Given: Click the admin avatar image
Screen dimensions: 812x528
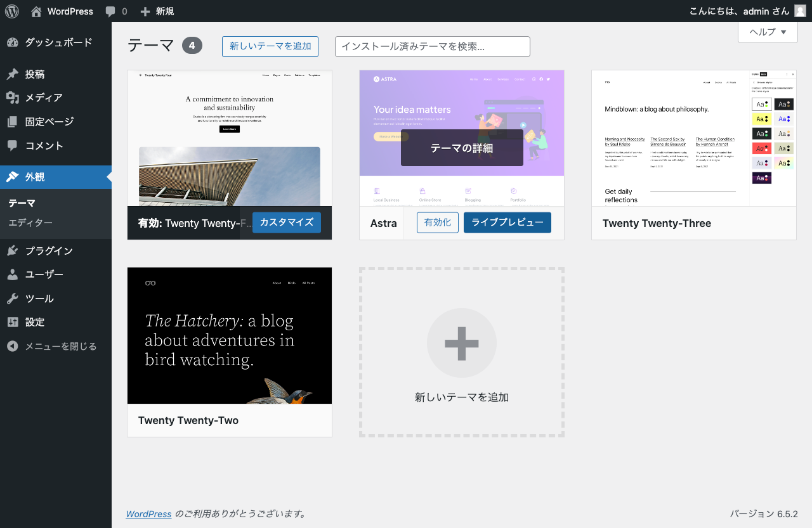Looking at the screenshot, I should pyautogui.click(x=800, y=11).
